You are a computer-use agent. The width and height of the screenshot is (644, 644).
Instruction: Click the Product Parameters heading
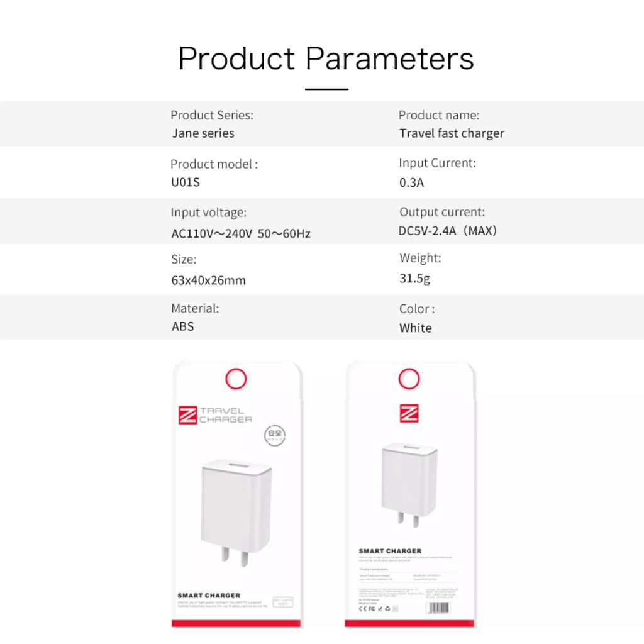(326, 58)
